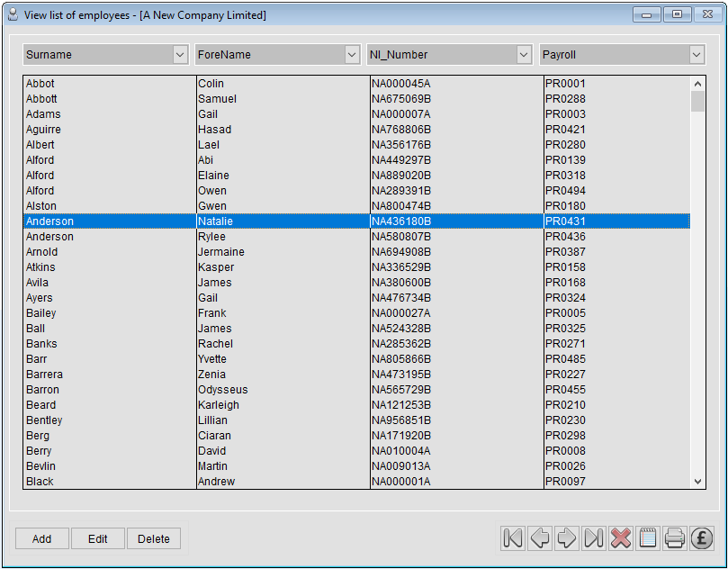
Task: Open the Surname sort dropdown
Action: [180, 54]
